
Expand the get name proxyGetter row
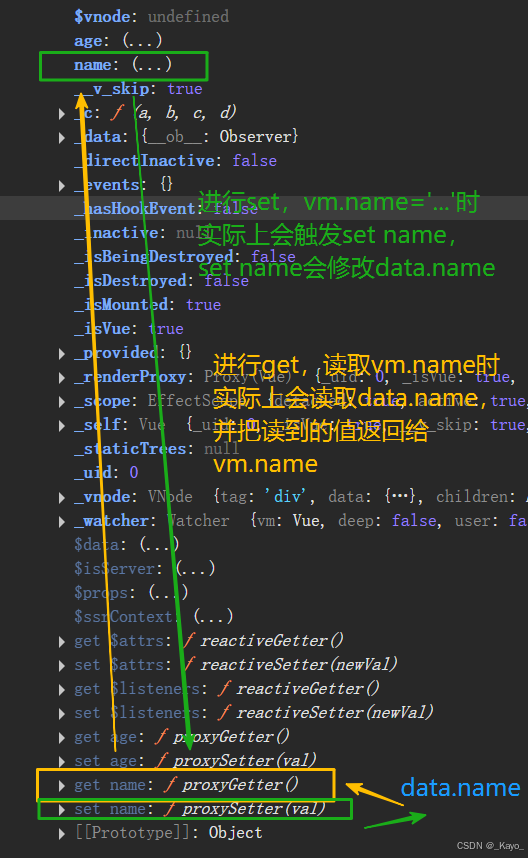pyautogui.click(x=62, y=786)
